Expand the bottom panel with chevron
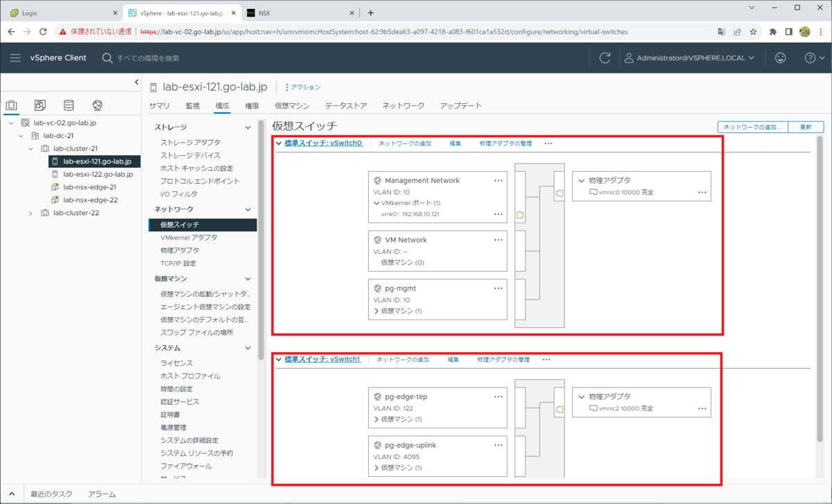832x504 pixels. click(x=12, y=494)
